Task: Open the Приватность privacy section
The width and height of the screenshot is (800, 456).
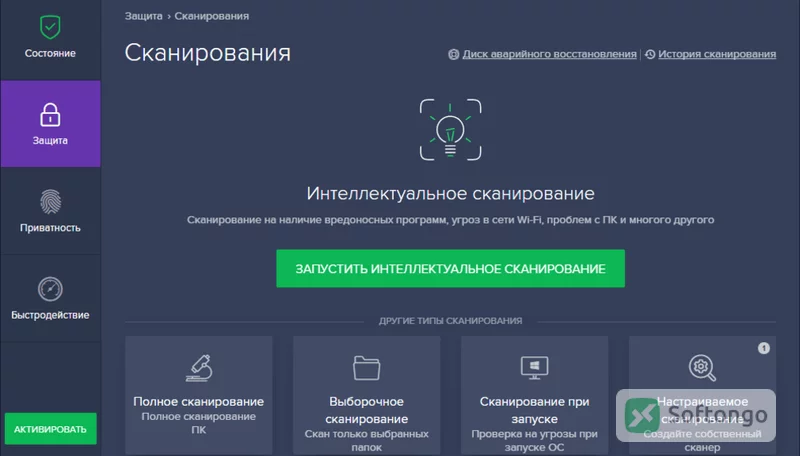Action: [50, 211]
